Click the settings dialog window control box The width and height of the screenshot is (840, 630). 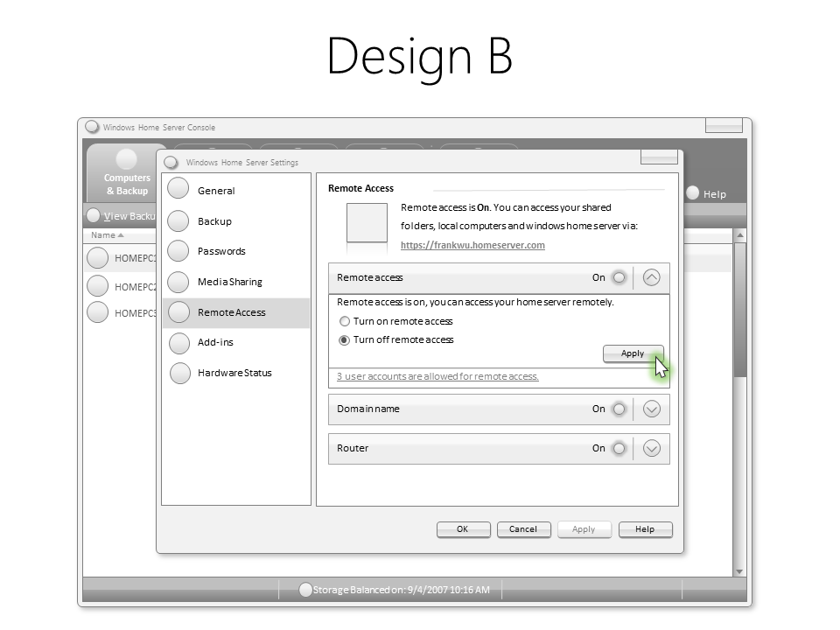point(659,157)
